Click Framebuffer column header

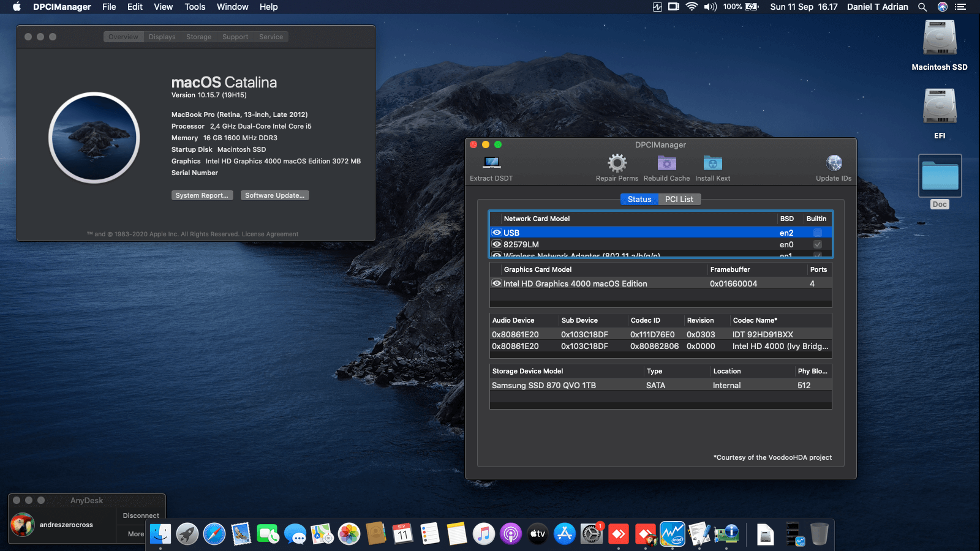pos(756,269)
